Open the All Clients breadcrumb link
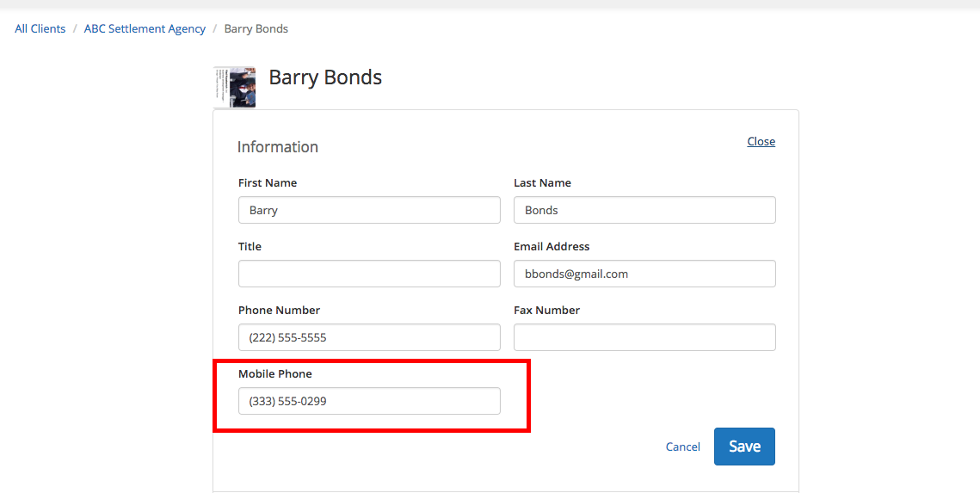The height and width of the screenshot is (493, 980). (40, 29)
